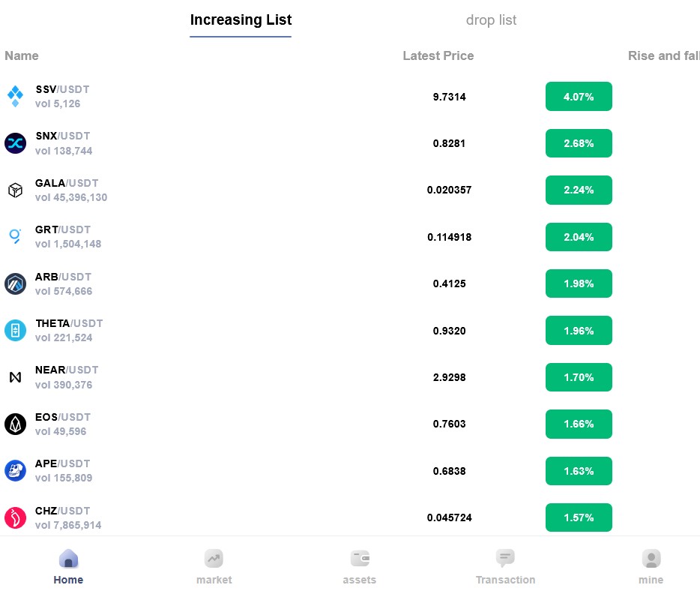The image size is (700, 594).
Task: Click the GALA cube icon
Action: tap(15, 190)
